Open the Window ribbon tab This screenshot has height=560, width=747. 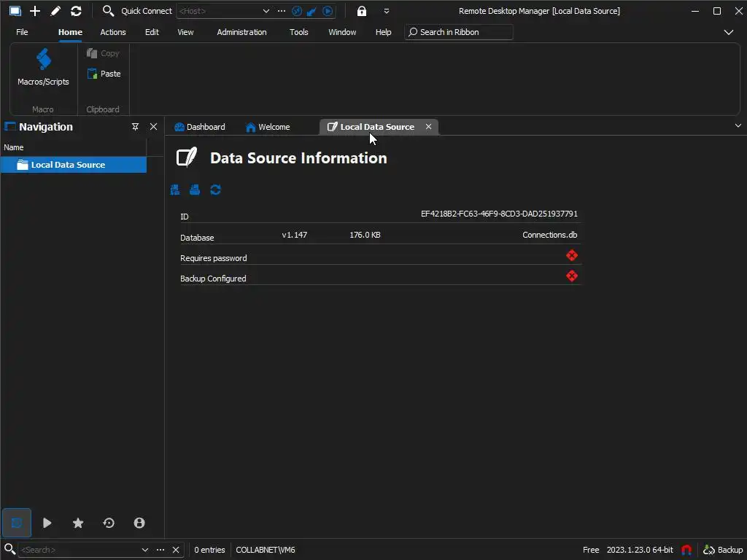click(342, 32)
